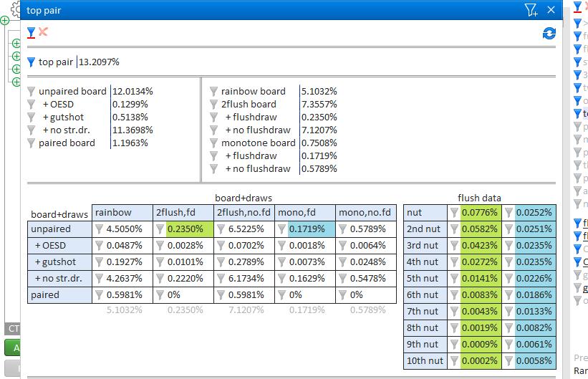Screen dimensions: 588x379
Task: Click the funnel icon next to + gutshot
Action: click(x=31, y=117)
